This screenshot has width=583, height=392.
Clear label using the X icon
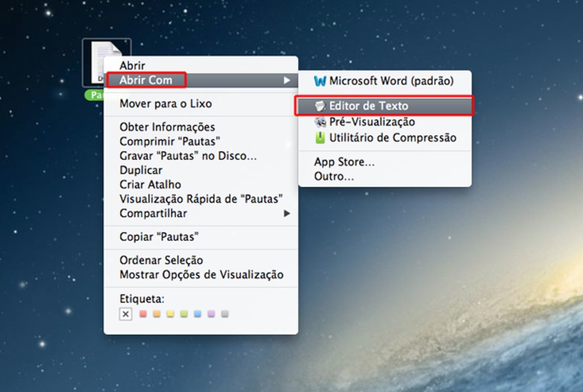tap(125, 314)
